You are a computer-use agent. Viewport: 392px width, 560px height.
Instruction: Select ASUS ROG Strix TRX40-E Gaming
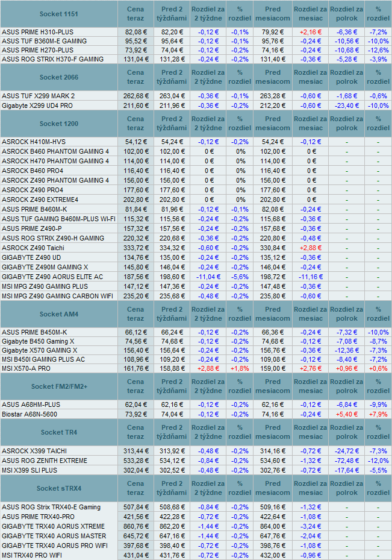point(51,507)
